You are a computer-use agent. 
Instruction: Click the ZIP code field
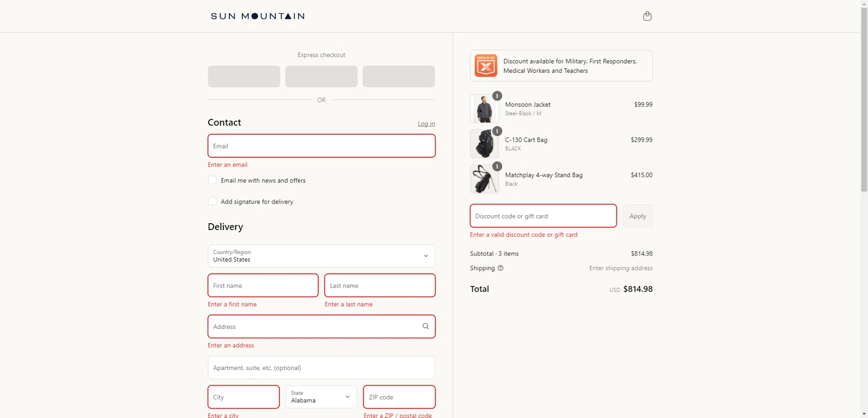coord(399,397)
